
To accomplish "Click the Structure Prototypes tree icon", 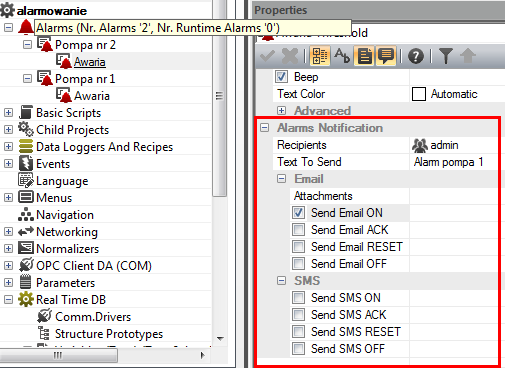I will point(44,333).
